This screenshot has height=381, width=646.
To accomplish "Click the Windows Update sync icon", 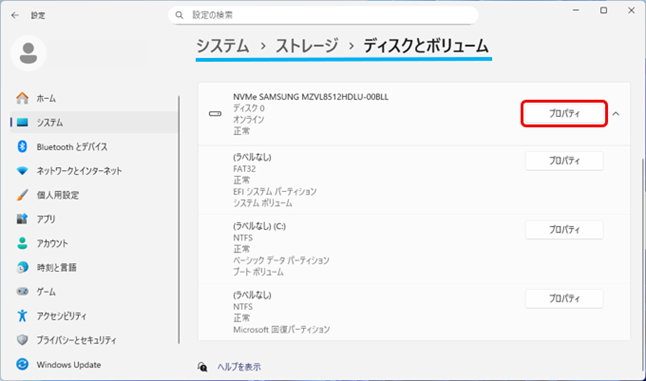I will tap(22, 364).
